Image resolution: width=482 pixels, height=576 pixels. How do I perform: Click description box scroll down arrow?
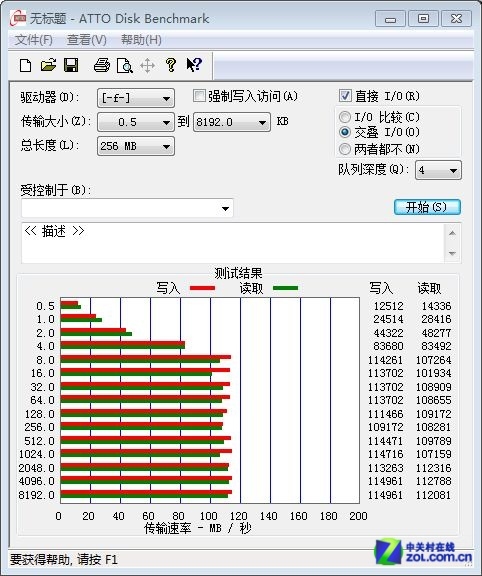click(452, 253)
